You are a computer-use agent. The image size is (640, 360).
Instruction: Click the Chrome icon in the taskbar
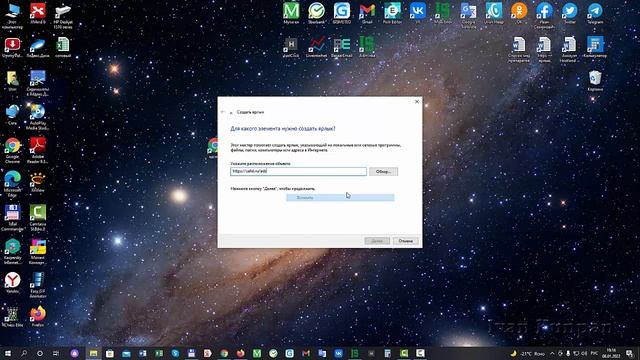click(x=224, y=353)
